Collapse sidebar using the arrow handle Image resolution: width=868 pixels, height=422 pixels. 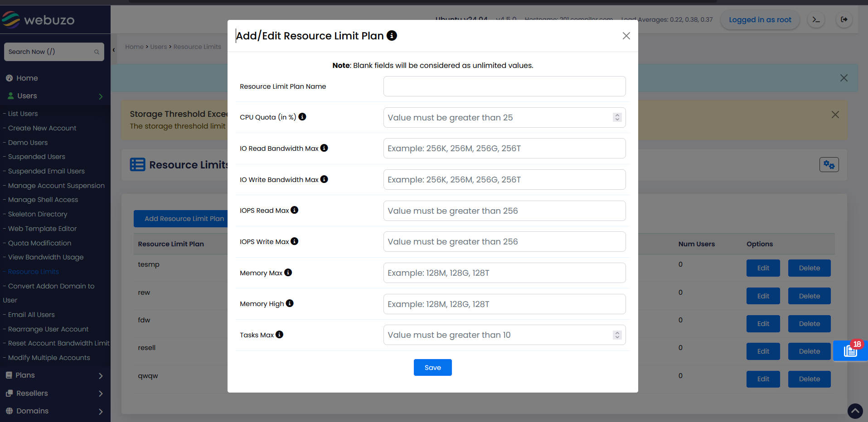tap(114, 50)
